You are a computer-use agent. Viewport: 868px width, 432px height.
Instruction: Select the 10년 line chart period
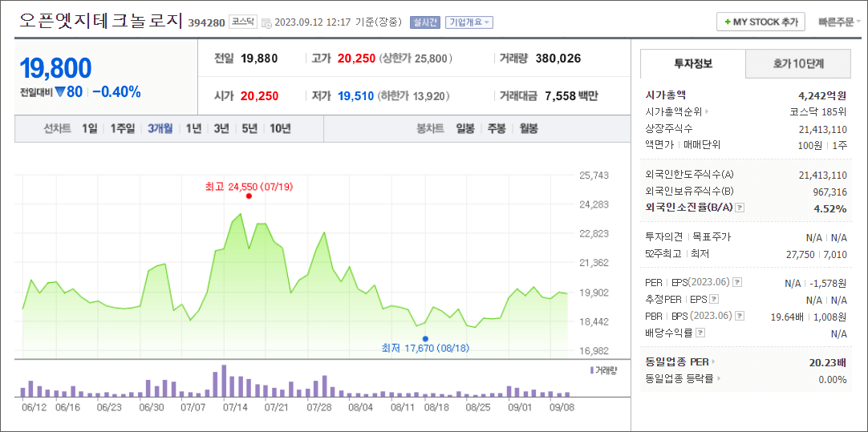(280, 129)
